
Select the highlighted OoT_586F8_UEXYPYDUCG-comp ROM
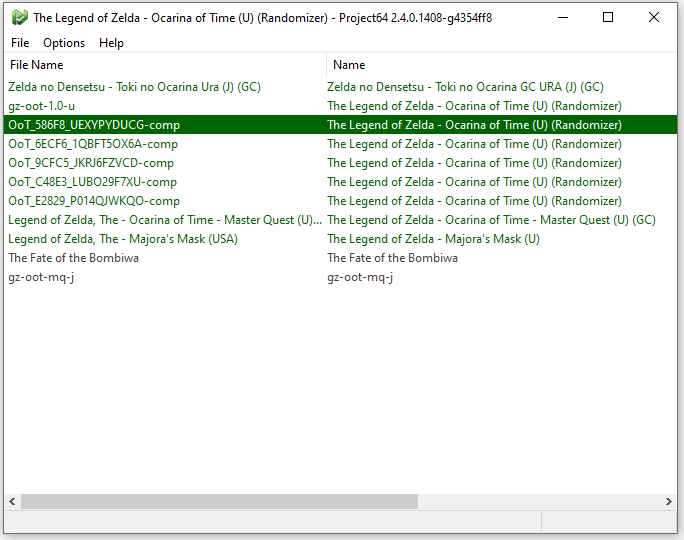point(91,125)
